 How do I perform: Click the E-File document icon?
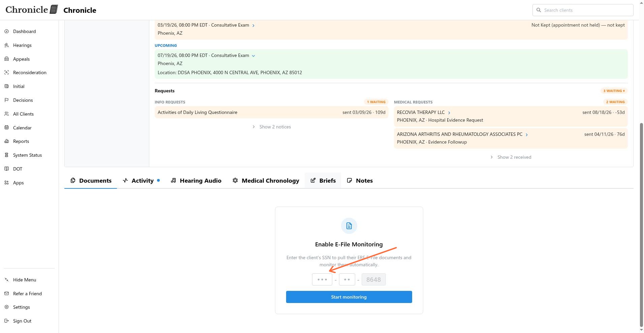(x=349, y=226)
